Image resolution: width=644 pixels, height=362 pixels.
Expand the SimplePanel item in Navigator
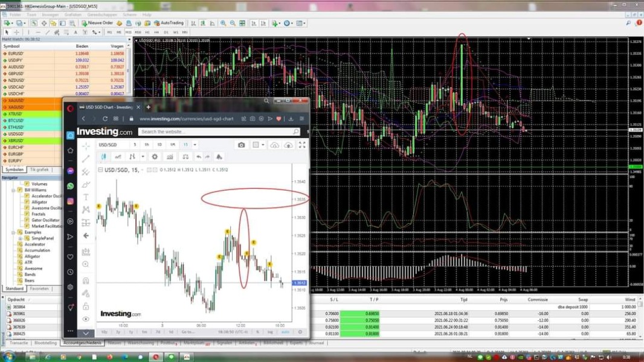click(20, 238)
